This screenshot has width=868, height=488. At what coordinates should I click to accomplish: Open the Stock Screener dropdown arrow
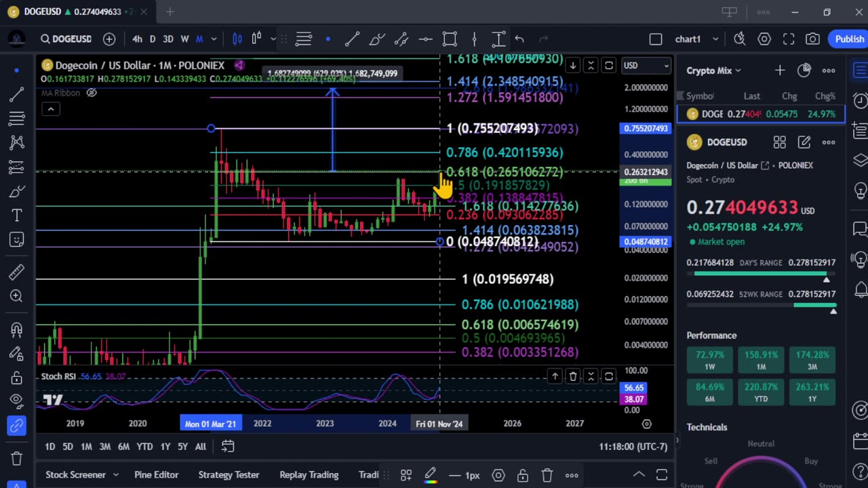click(115, 475)
